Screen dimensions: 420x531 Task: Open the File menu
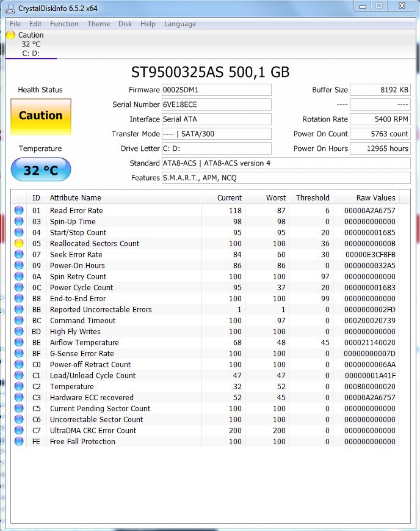[15, 24]
